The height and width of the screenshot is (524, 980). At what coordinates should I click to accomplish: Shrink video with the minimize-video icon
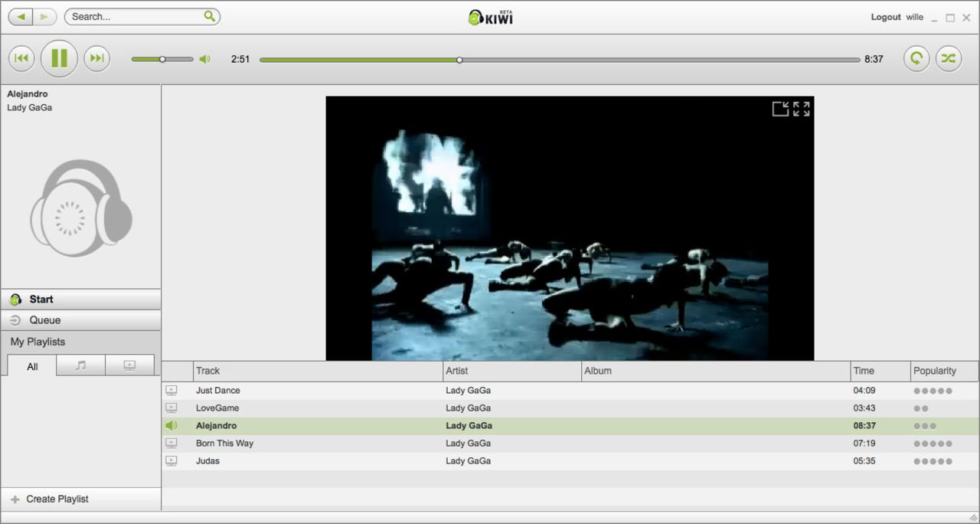(780, 109)
